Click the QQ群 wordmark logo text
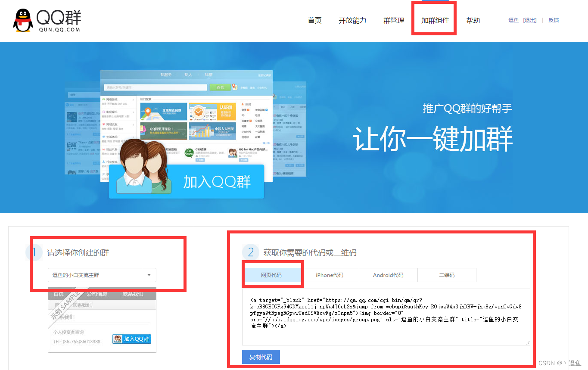 [x=59, y=17]
